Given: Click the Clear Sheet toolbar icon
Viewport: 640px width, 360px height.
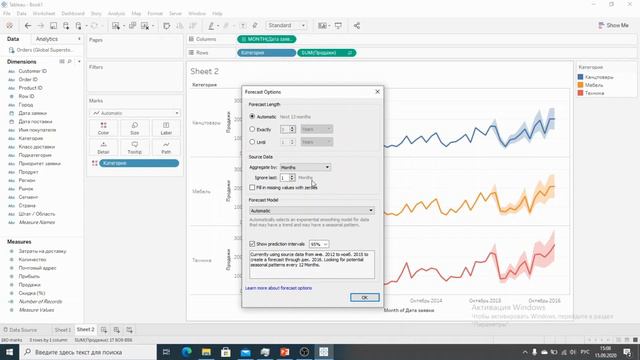Looking at the screenshot, I should coord(145,26).
